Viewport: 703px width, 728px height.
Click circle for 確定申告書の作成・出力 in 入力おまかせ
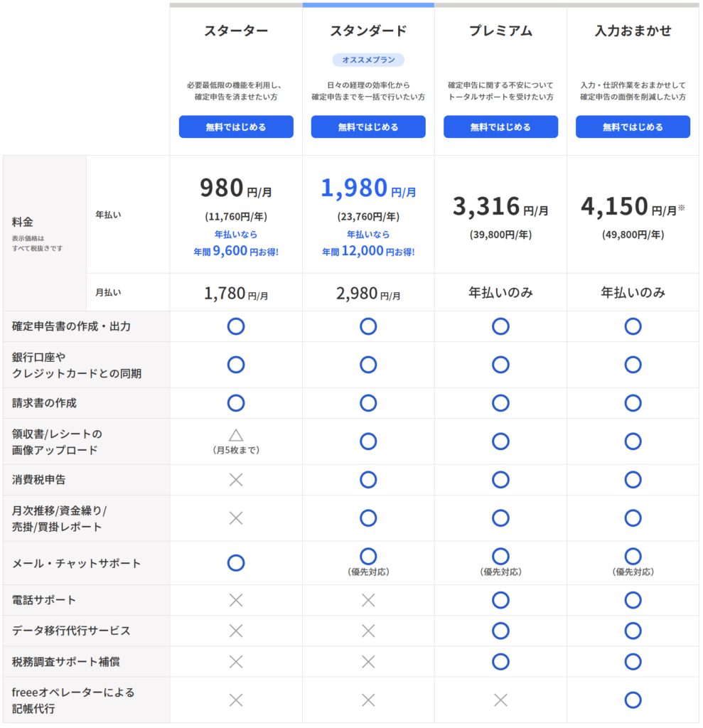pos(633,326)
